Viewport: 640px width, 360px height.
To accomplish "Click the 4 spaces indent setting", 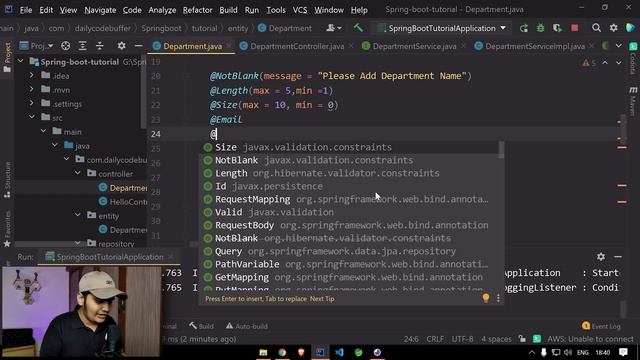I will [x=496, y=339].
